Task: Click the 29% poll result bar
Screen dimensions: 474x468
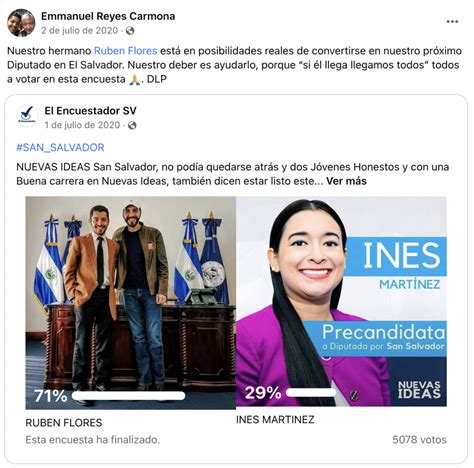Action: click(311, 393)
